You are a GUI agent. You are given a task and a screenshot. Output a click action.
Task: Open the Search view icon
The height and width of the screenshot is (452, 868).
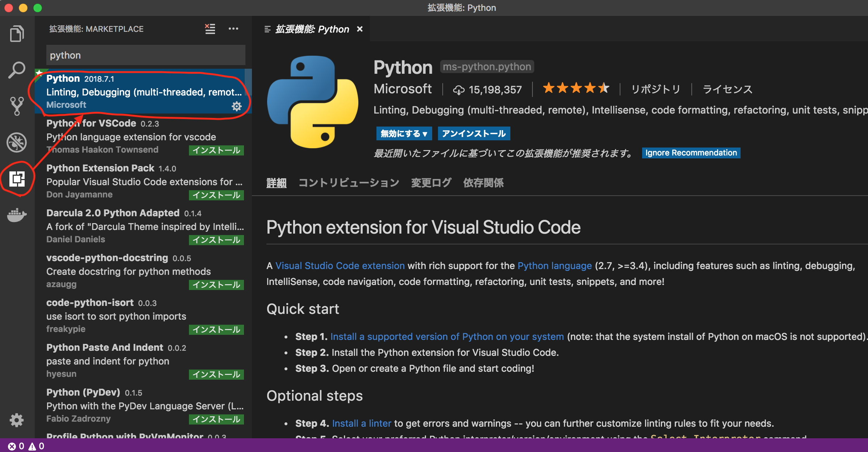[x=16, y=70]
